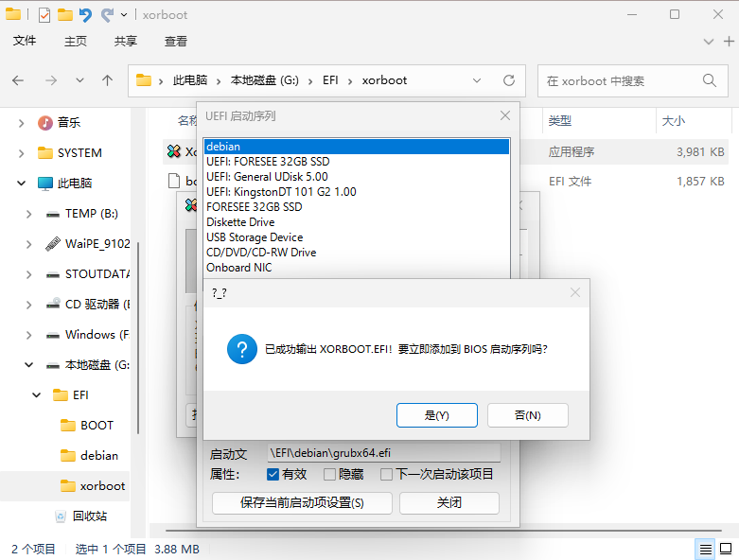Go up one folder level
The width and height of the screenshot is (739, 560).
tap(108, 80)
